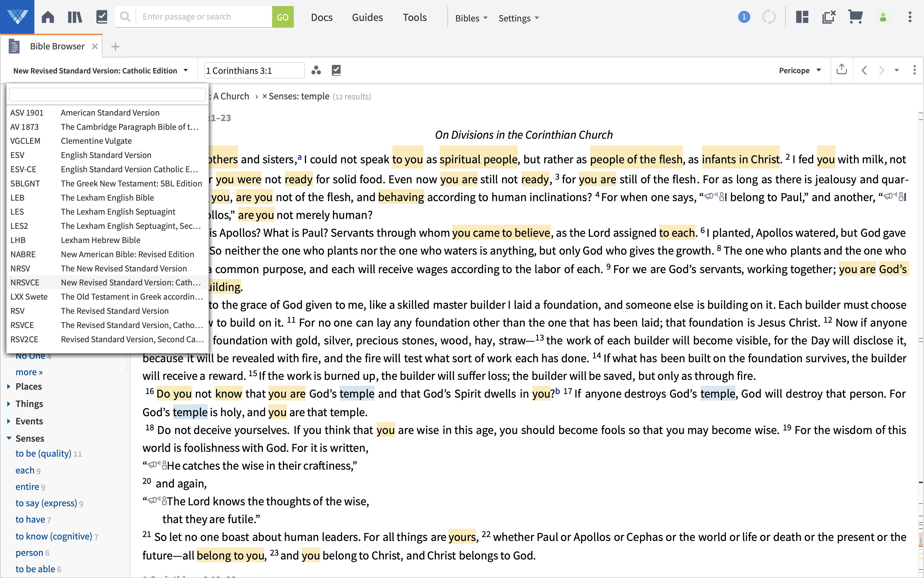
Task: Remove the Senses: temple filter
Action: 264,96
